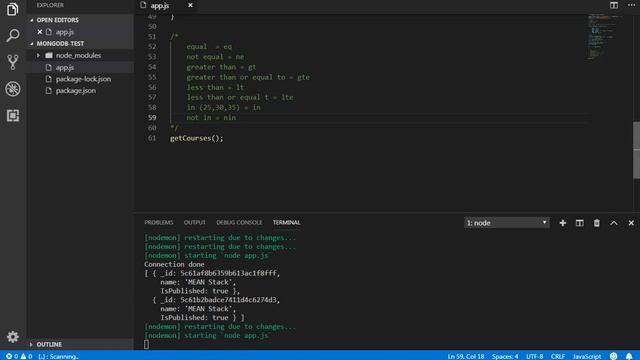This screenshot has width=640, height=360.
Task: Collapse the MONGODB-TEST folder section
Action: pyautogui.click(x=31, y=44)
